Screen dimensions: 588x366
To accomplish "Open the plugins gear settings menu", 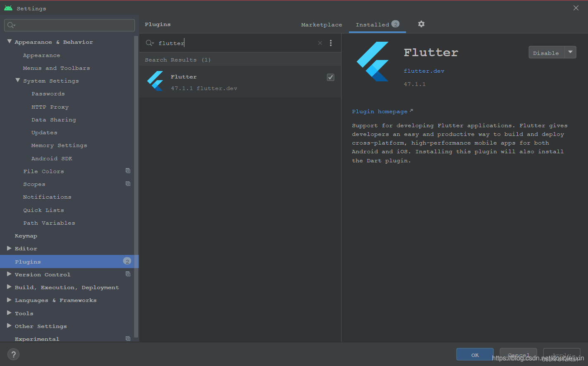I will (421, 24).
